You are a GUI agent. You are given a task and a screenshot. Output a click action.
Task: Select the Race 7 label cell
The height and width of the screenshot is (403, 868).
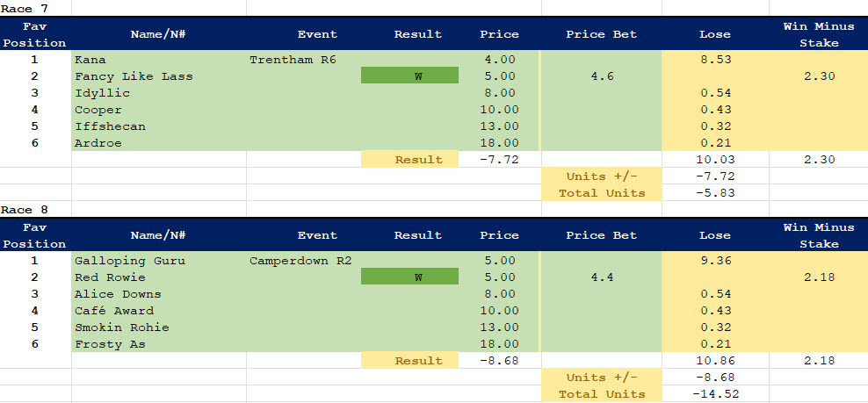25,8
